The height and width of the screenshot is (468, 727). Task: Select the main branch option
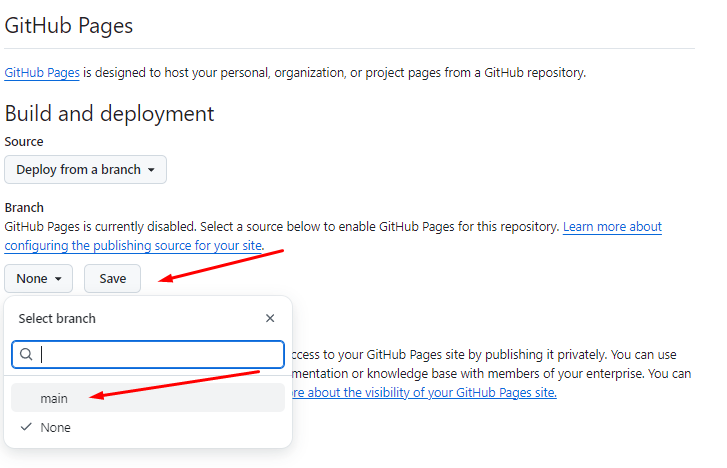click(x=54, y=398)
